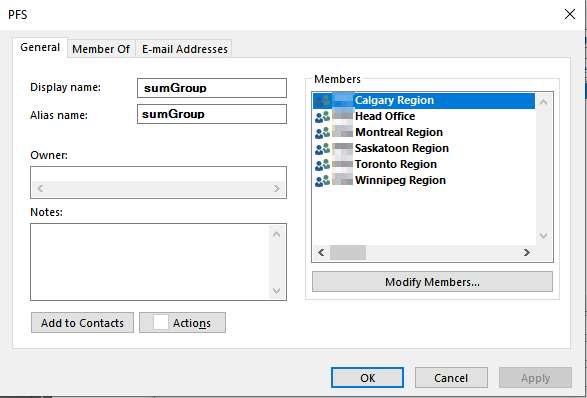This screenshot has width=587, height=398.
Task: Click the Add to Contacts button
Action: [82, 323]
